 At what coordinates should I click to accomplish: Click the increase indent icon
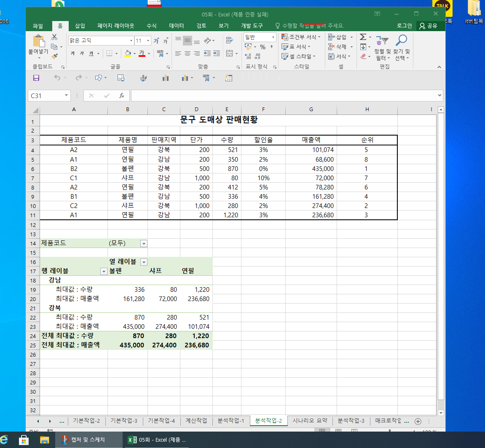[217, 53]
